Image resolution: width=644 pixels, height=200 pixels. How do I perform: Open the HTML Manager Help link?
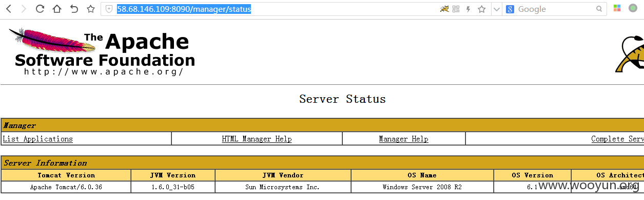[257, 139]
